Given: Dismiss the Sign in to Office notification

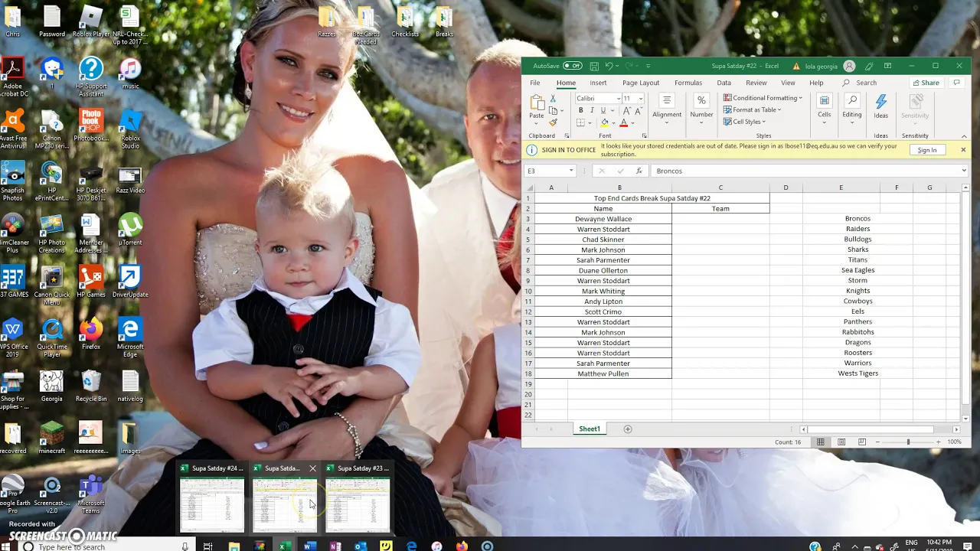Looking at the screenshot, I should click(963, 150).
